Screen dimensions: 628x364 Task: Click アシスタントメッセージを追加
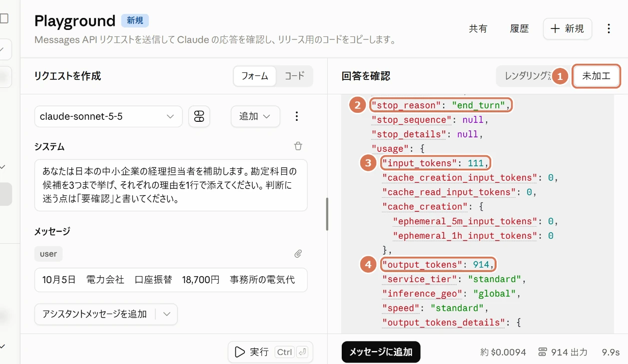pos(94,314)
